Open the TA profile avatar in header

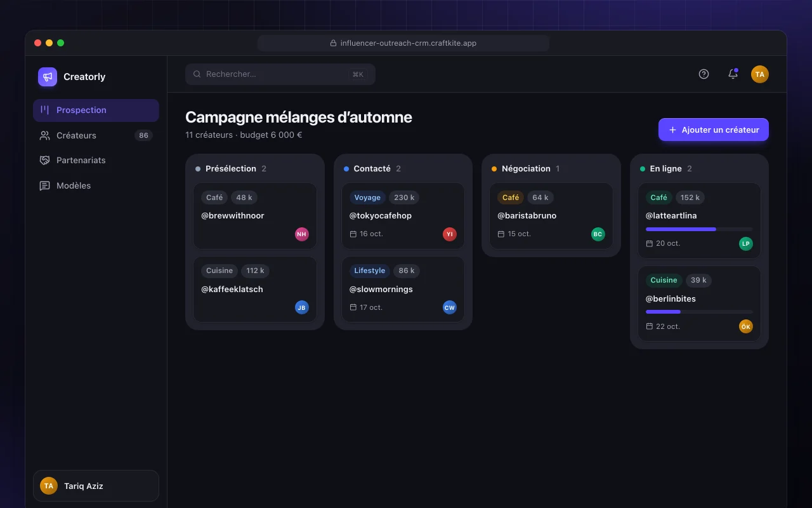coord(760,74)
